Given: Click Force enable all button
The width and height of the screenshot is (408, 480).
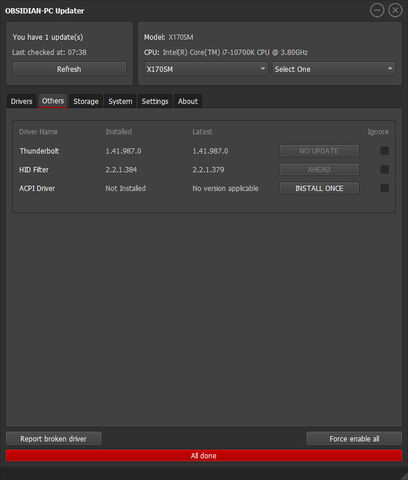Looking at the screenshot, I should click(x=354, y=439).
